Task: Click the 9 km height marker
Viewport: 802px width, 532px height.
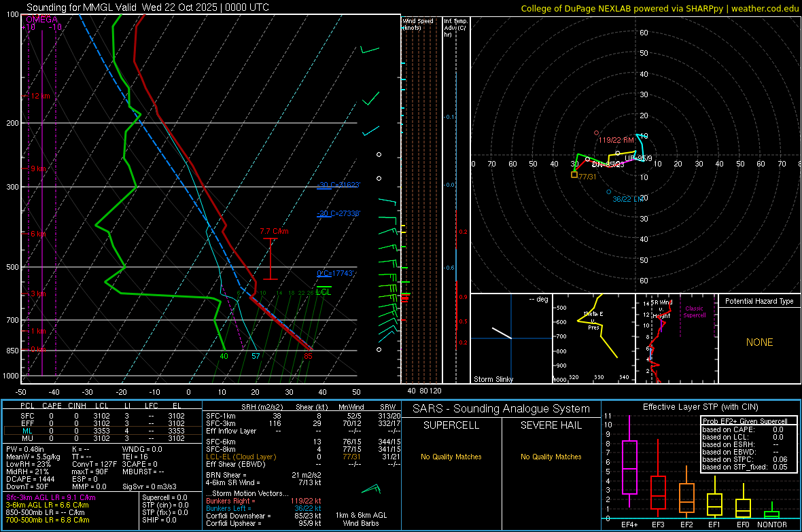Action: [x=38, y=169]
